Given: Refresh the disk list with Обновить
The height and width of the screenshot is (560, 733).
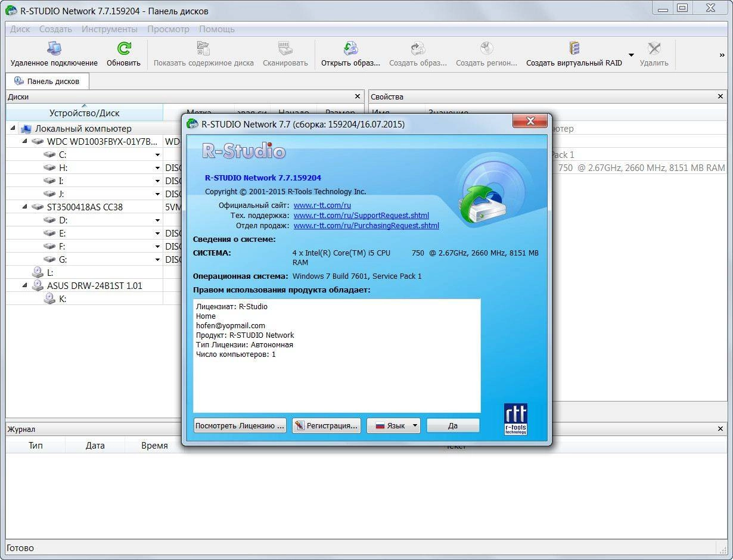Looking at the screenshot, I should click(x=123, y=54).
